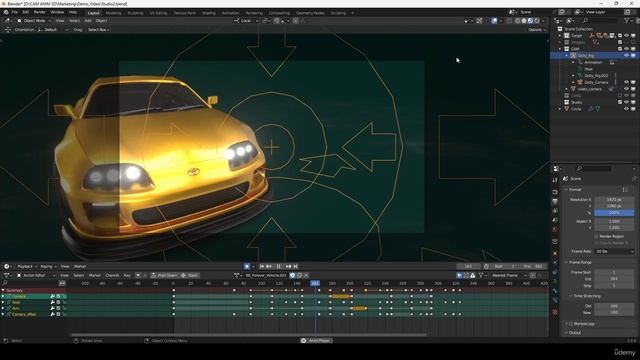Collapse the Time Stretching subpanel
Screen dimensions: 640x360
[571, 296]
